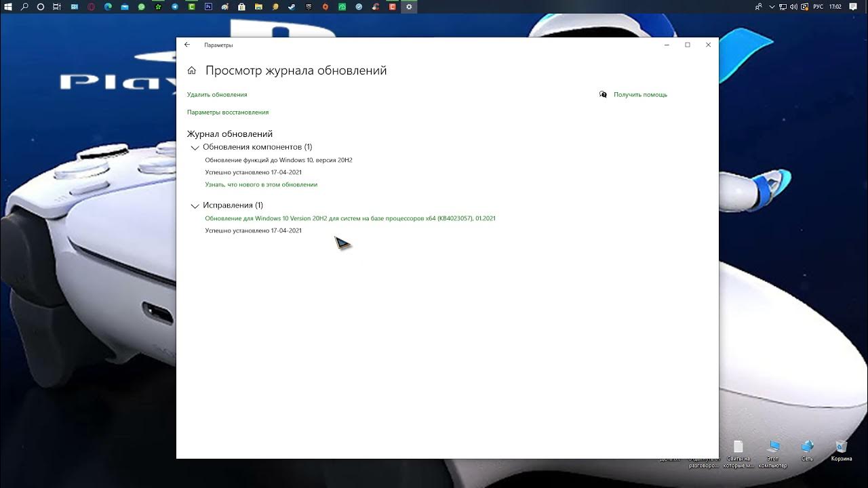Open the volume speaker icon in tray

coord(794,7)
